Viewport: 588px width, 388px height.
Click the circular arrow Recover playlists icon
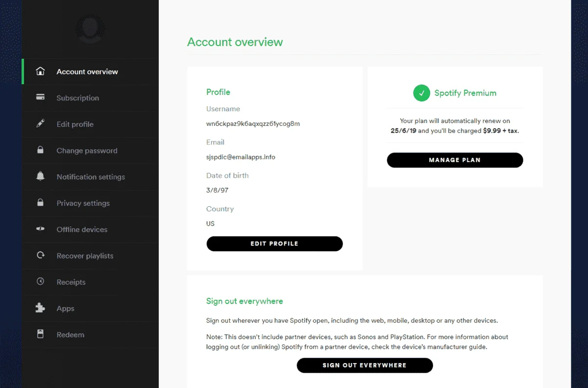pyautogui.click(x=41, y=255)
